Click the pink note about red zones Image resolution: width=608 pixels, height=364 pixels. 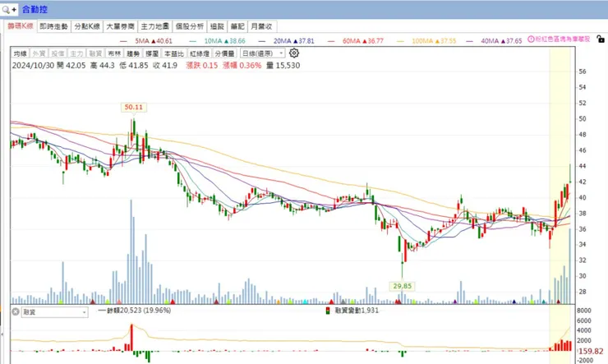tap(562, 39)
